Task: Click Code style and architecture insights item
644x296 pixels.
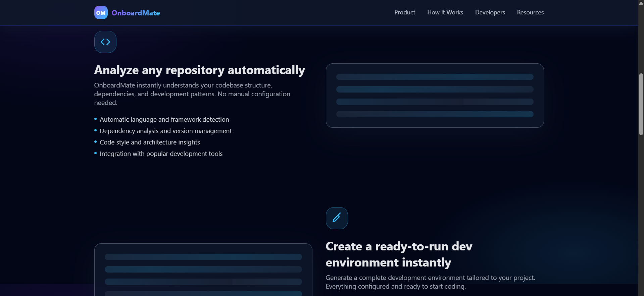Action: pyautogui.click(x=150, y=142)
